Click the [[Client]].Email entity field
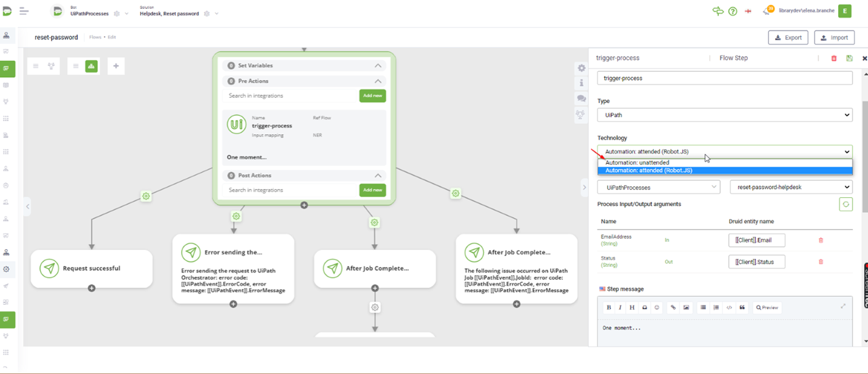Viewport: 868px width, 374px height. click(757, 240)
